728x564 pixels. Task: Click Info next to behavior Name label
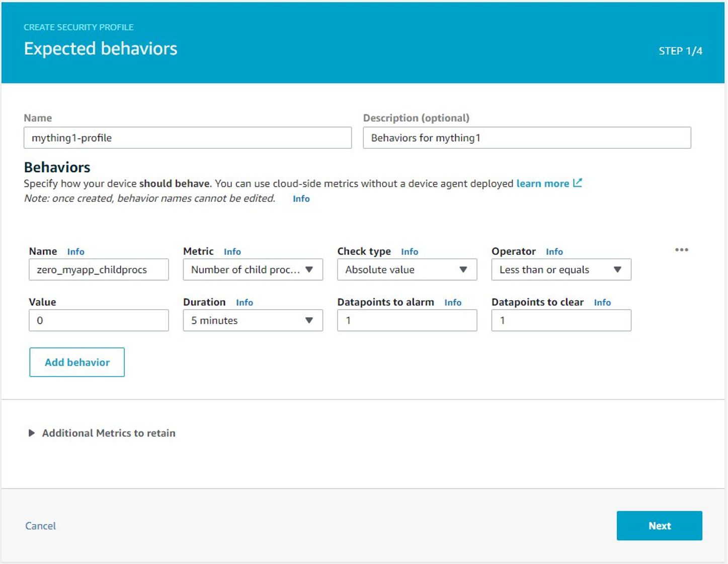[75, 252]
